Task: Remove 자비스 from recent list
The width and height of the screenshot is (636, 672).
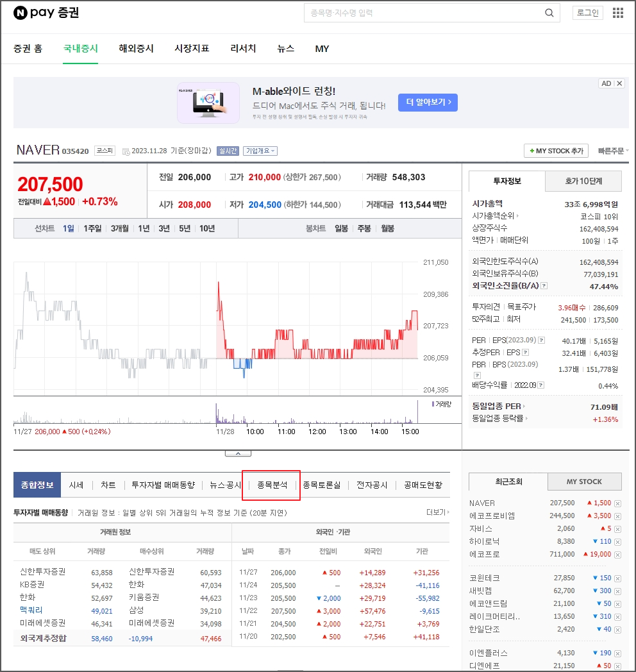Action: click(x=617, y=529)
